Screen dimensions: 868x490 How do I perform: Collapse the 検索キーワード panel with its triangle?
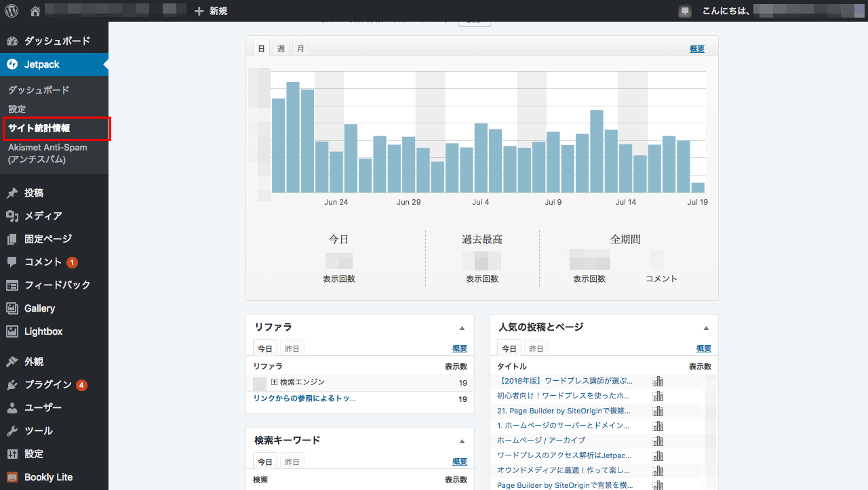click(462, 441)
